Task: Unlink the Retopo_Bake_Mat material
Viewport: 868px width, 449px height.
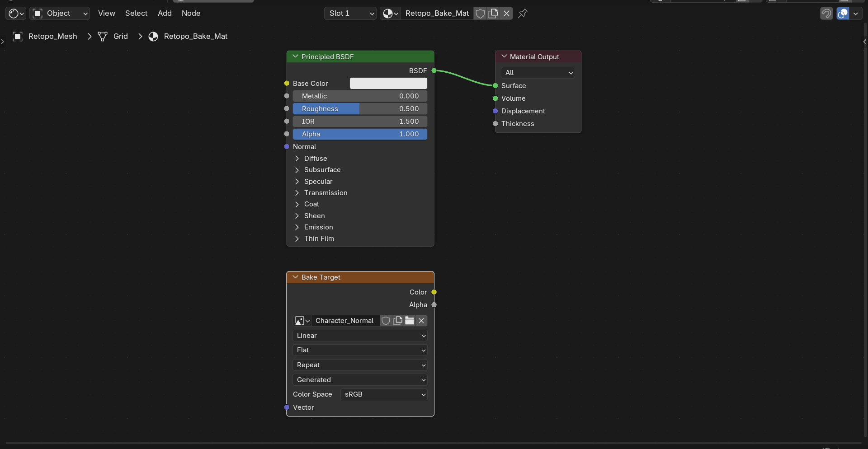Action: tap(507, 14)
